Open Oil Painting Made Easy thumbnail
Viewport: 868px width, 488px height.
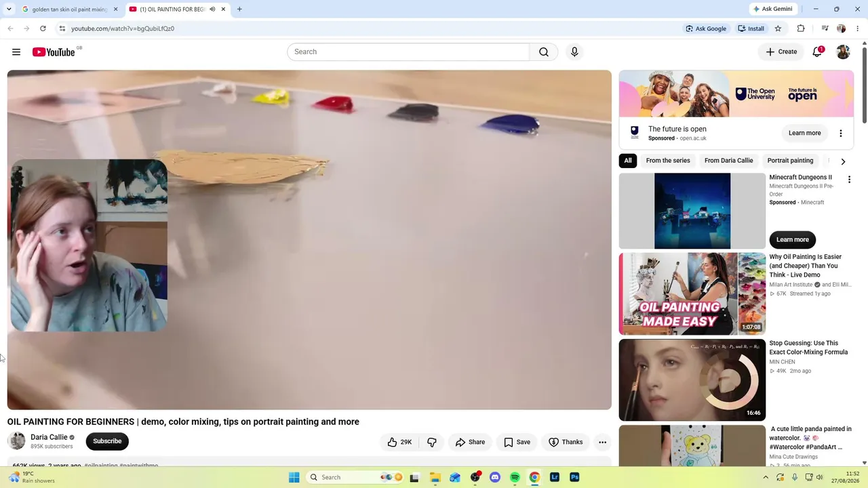[692, 294]
